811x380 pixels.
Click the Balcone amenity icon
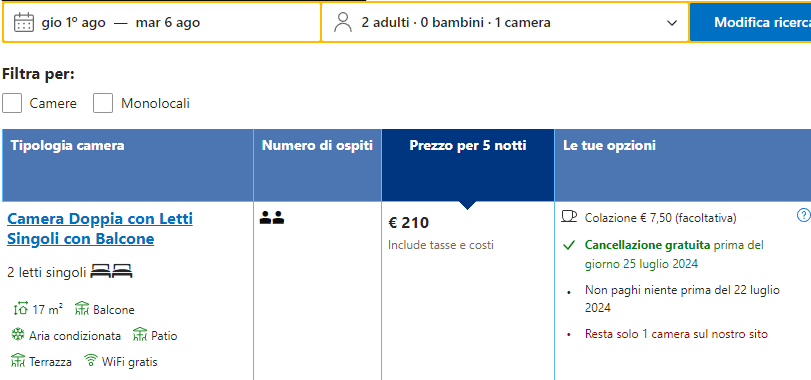coord(82,309)
